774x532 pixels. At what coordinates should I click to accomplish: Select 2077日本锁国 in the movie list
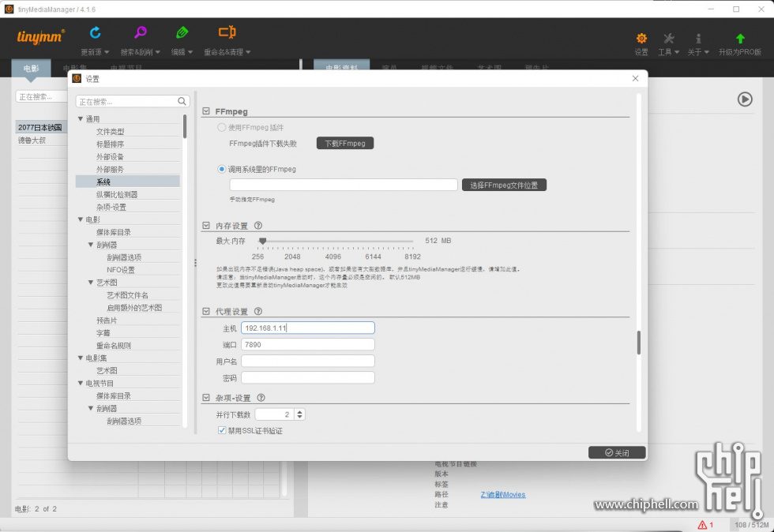point(40,127)
